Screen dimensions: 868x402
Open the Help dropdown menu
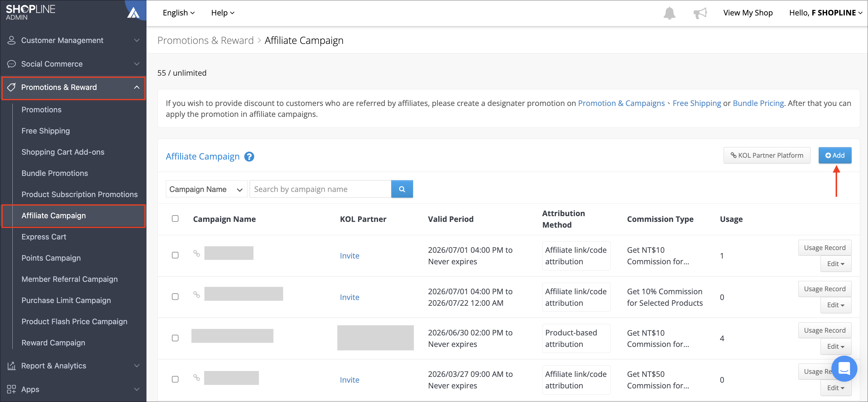pos(223,13)
